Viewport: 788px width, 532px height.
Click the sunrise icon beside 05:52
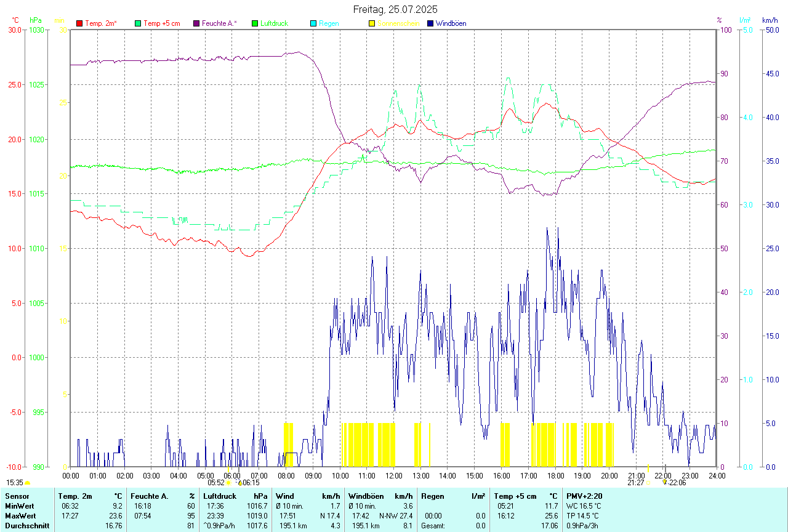[228, 483]
